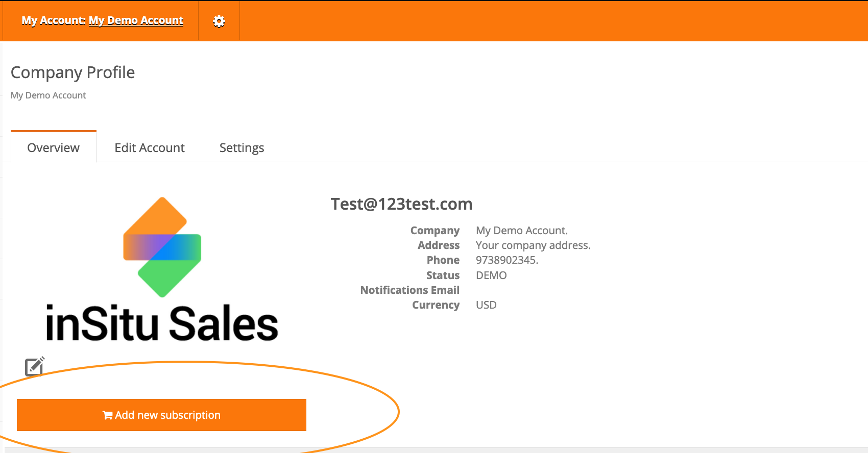Image resolution: width=868 pixels, height=453 pixels.
Task: Click the DEMO status value
Action: (x=491, y=275)
